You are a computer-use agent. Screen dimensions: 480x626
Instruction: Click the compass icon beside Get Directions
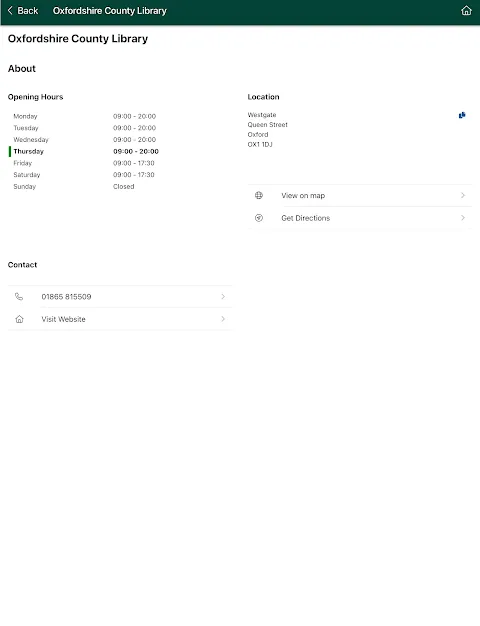[259, 218]
